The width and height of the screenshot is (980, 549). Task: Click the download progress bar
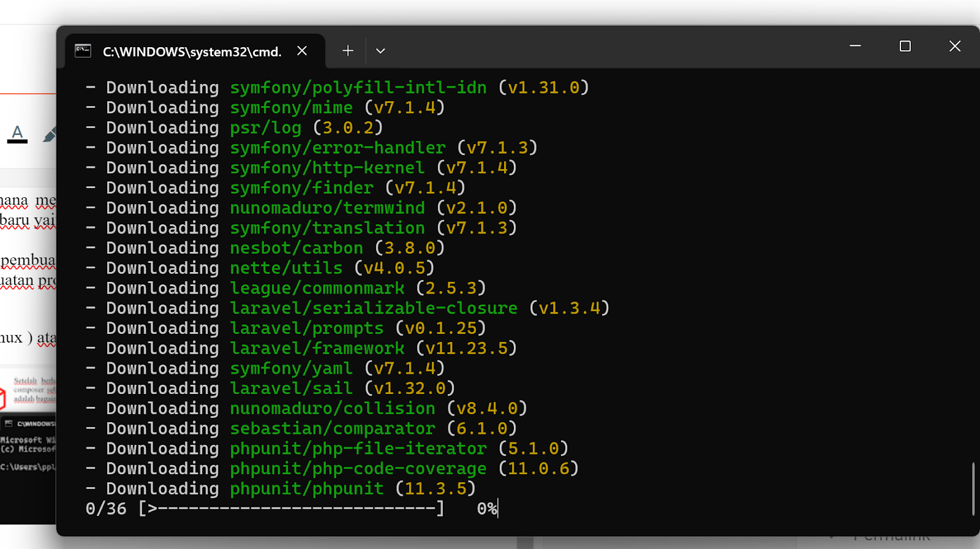(x=292, y=509)
